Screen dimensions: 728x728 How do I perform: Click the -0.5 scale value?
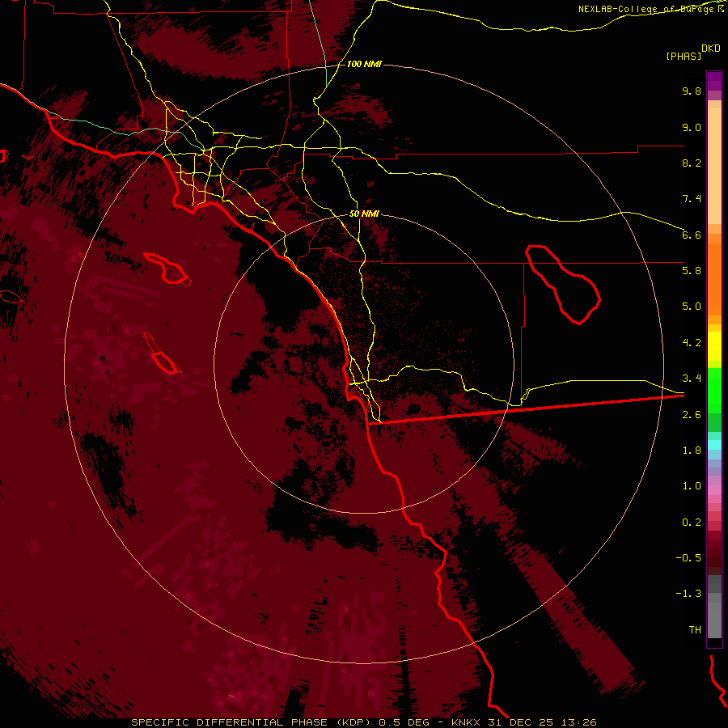point(688,558)
